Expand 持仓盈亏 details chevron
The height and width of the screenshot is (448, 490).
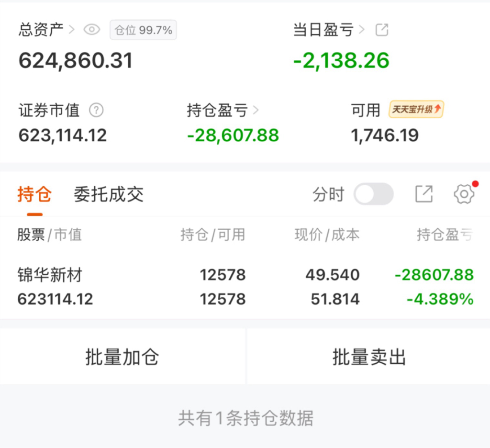pyautogui.click(x=256, y=111)
